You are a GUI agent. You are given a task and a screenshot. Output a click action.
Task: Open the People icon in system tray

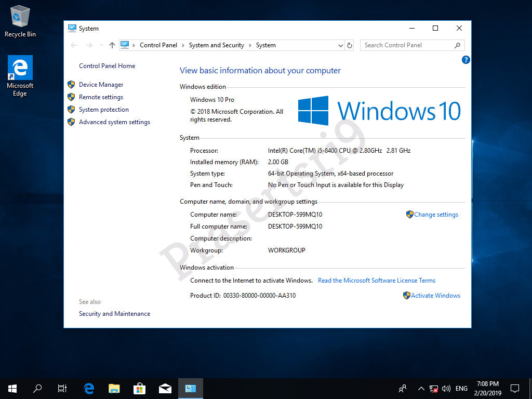click(x=403, y=389)
